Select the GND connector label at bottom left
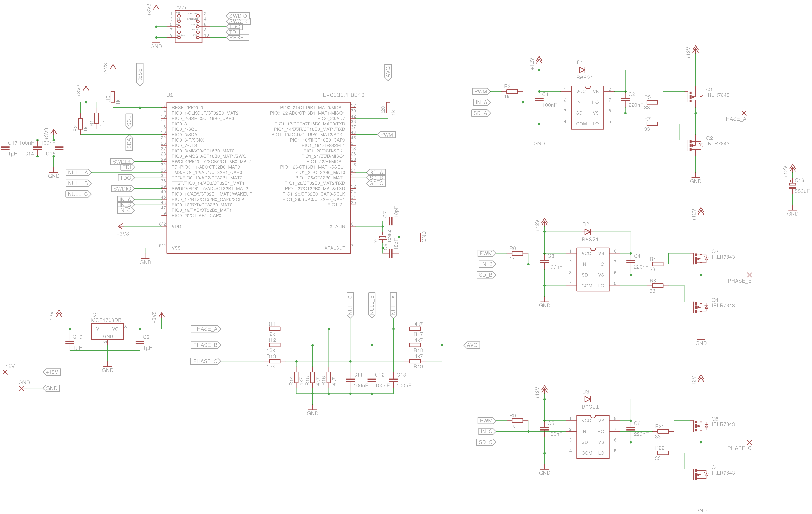This screenshot has width=812, height=514. [x=52, y=388]
